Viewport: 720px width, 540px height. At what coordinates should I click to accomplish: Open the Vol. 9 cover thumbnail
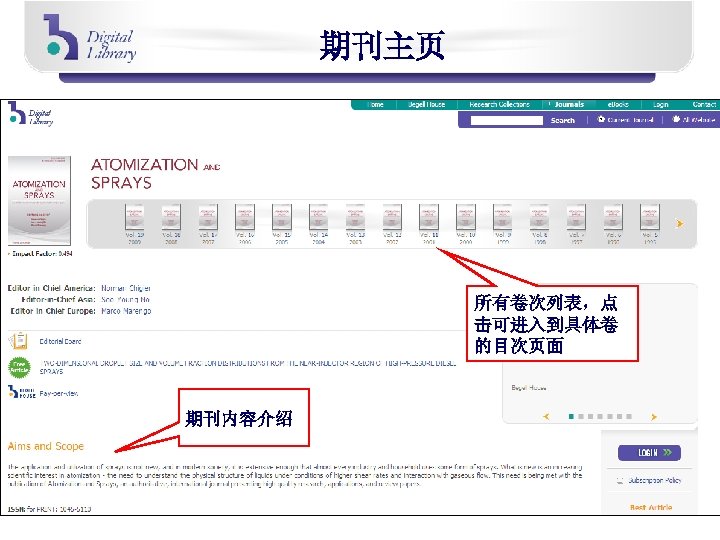(x=502, y=217)
